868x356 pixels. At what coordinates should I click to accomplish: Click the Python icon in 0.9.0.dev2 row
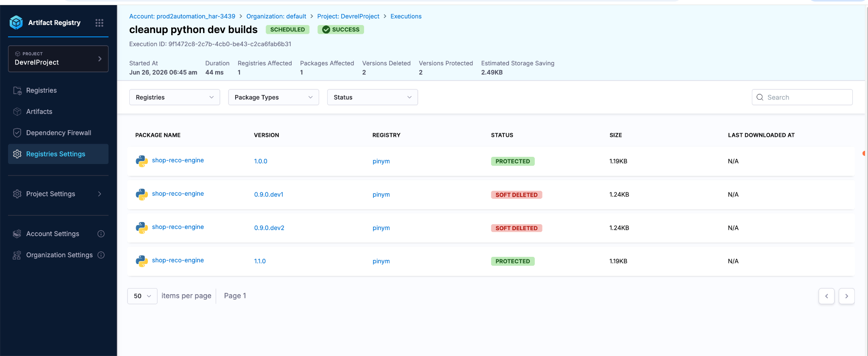point(142,228)
